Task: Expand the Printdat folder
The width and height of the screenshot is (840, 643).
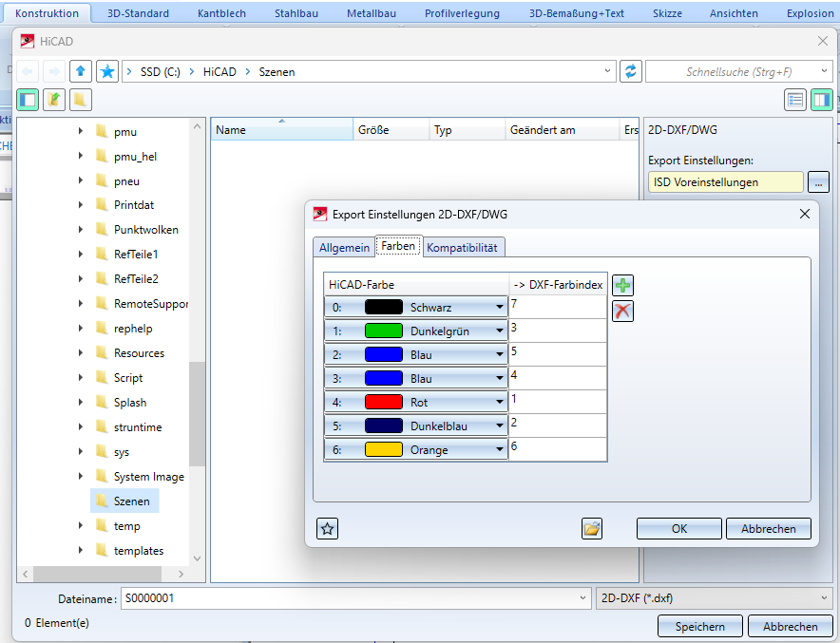Action: [81, 204]
